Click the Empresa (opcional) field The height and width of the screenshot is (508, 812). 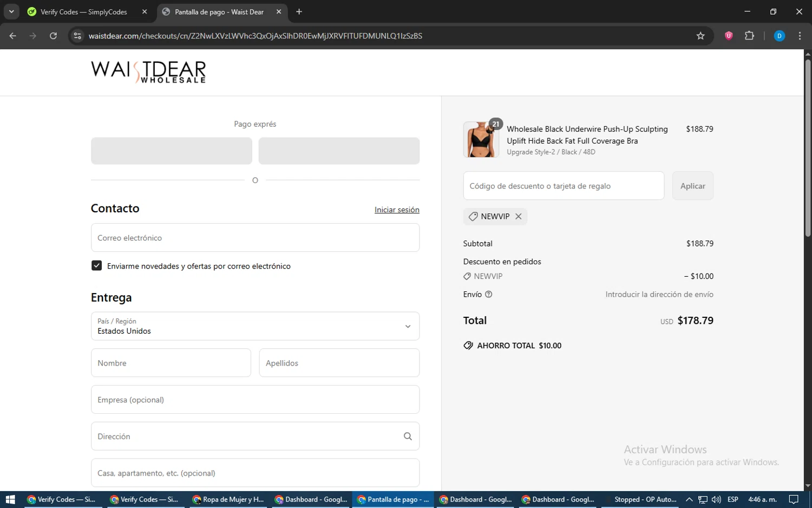pyautogui.click(x=255, y=400)
